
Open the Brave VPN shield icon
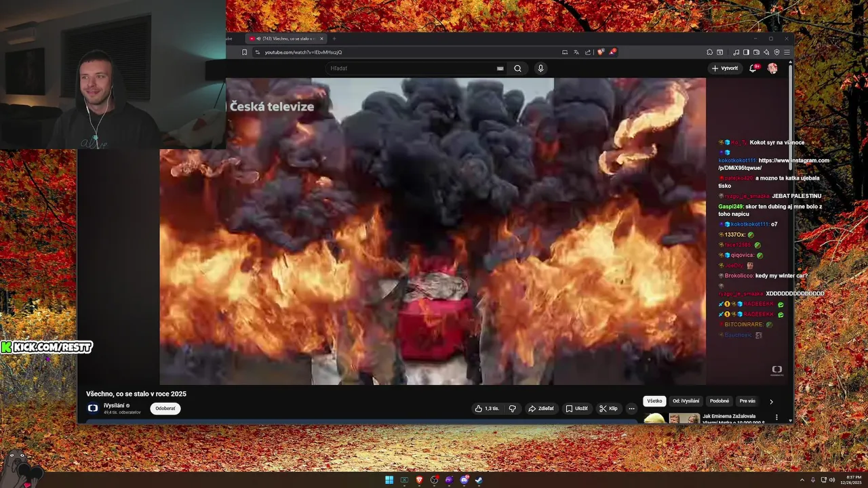coord(776,52)
